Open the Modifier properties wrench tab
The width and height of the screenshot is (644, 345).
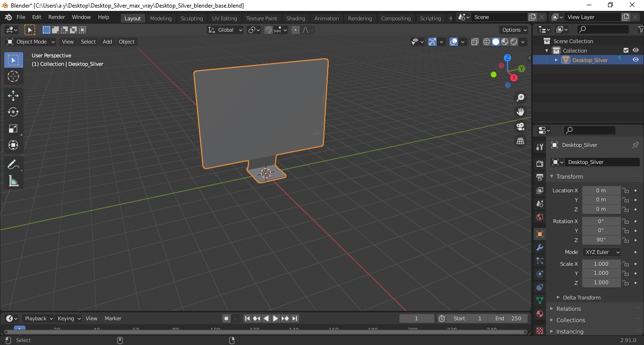tap(540, 247)
